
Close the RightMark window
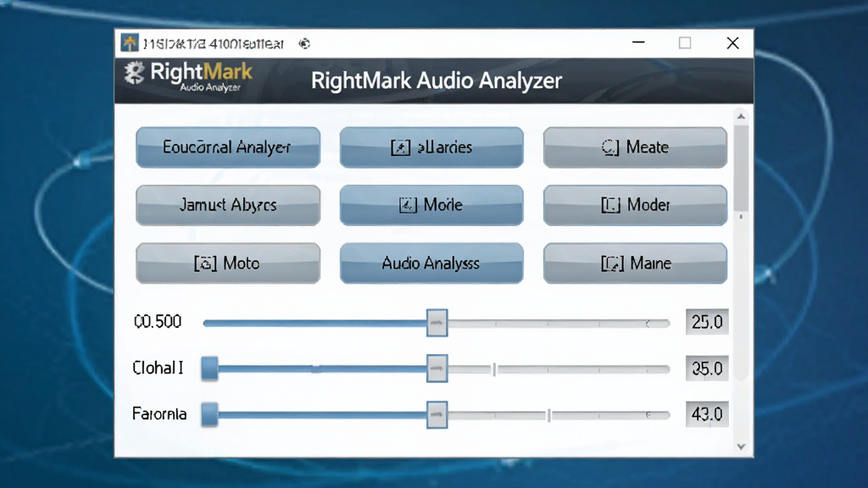[732, 42]
